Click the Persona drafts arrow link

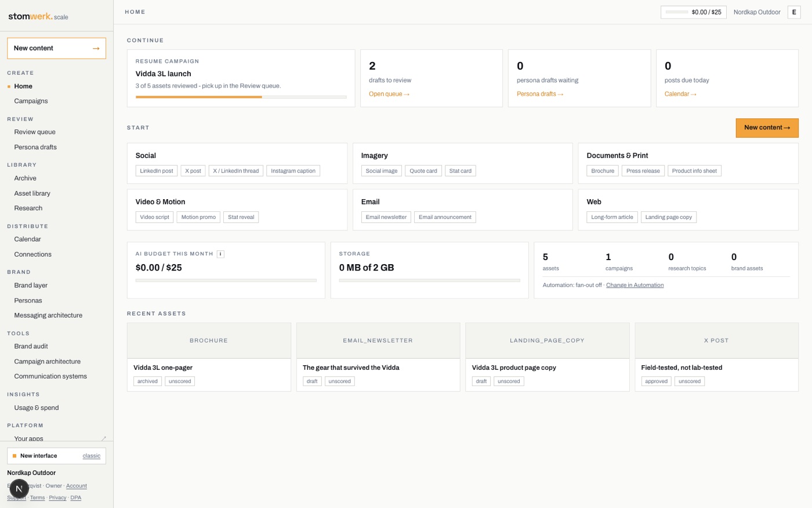pyautogui.click(x=540, y=94)
